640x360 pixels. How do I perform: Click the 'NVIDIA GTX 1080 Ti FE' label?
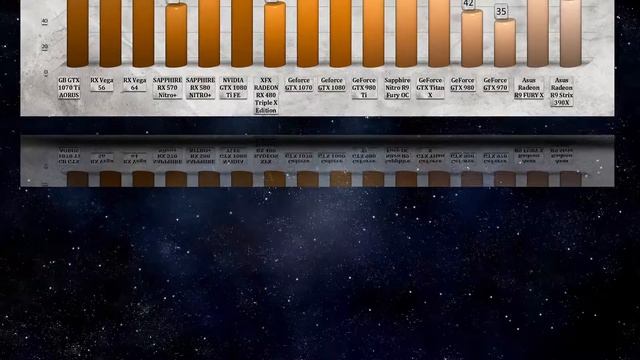point(233,87)
